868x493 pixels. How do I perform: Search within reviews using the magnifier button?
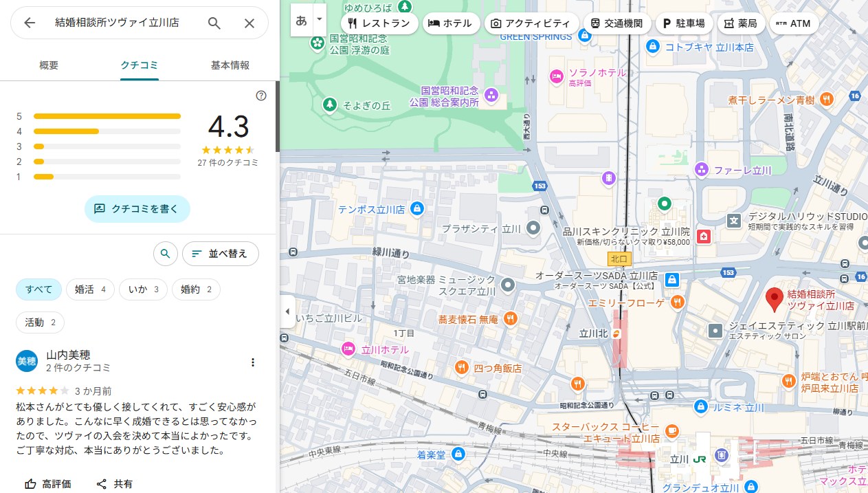click(165, 254)
